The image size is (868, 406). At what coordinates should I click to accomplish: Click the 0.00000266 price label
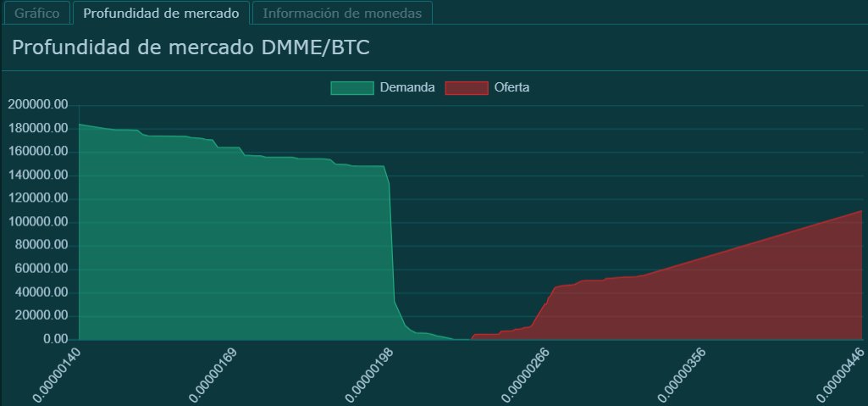coord(526,375)
